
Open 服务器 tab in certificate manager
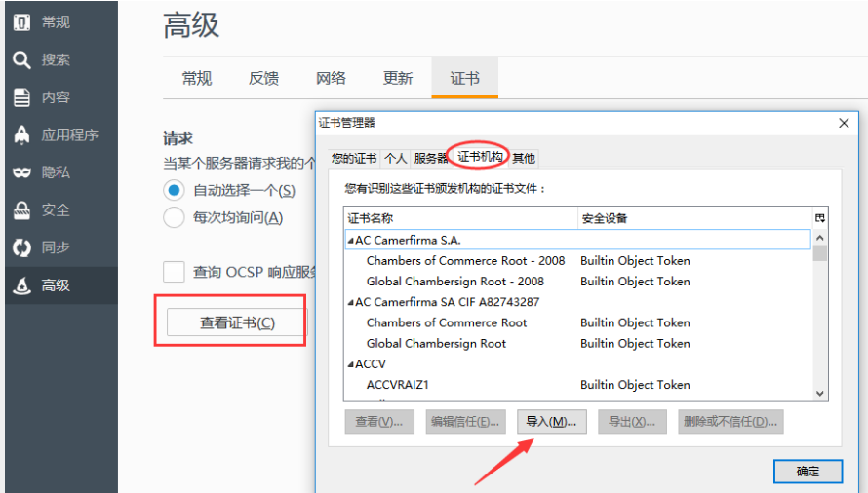(x=430, y=158)
